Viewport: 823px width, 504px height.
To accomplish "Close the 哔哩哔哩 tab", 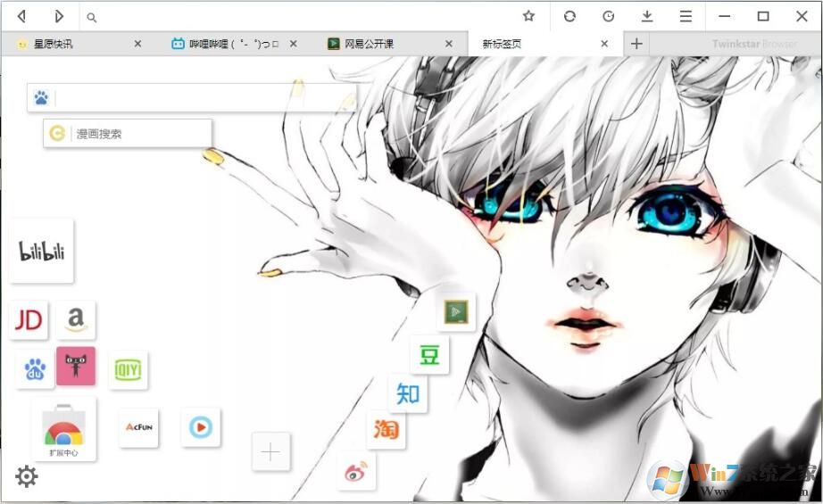I will click(x=294, y=44).
